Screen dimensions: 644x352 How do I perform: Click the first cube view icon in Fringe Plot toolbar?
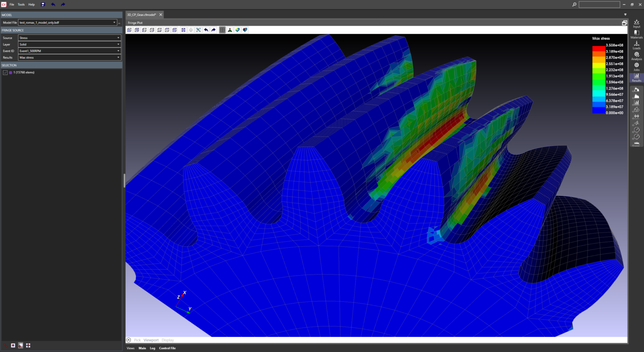pos(129,30)
